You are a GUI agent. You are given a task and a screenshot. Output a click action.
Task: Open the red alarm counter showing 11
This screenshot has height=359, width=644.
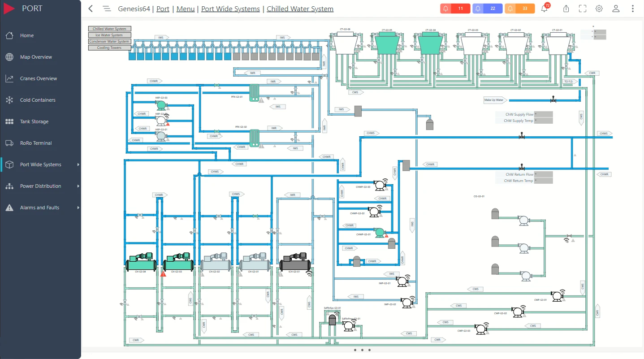pyautogui.click(x=455, y=9)
